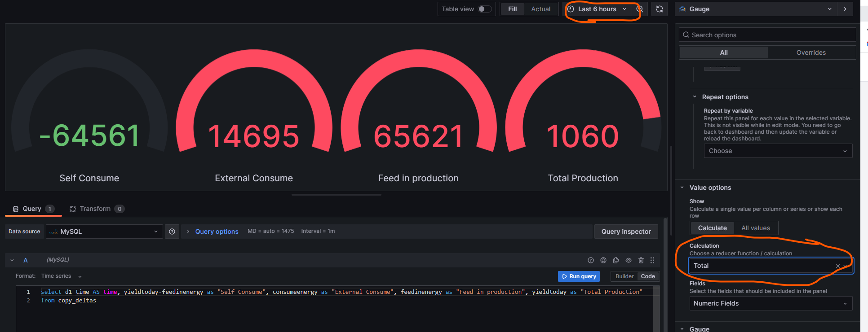Click the "External Consume" gauge label
The width and height of the screenshot is (868, 332).
(x=254, y=178)
